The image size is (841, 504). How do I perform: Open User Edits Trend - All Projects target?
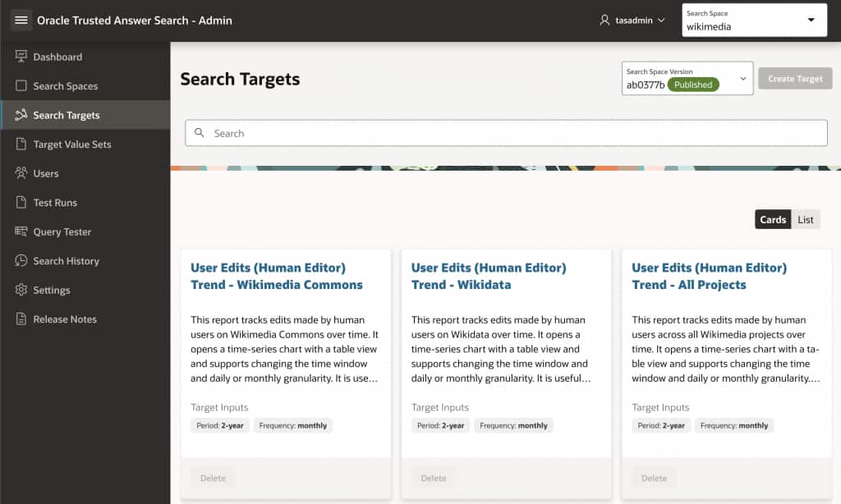(x=709, y=276)
